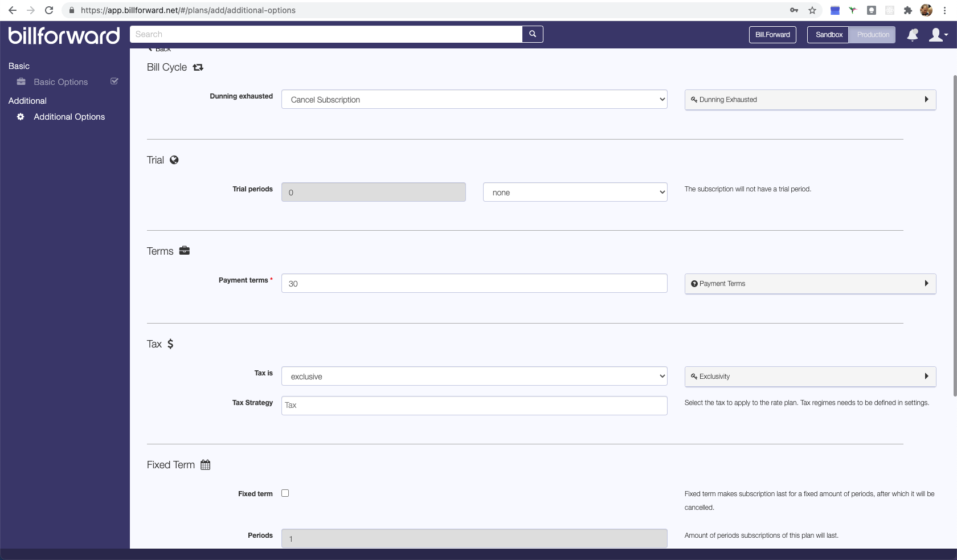
Task: Click the Chrome profile avatar
Action: [926, 10]
